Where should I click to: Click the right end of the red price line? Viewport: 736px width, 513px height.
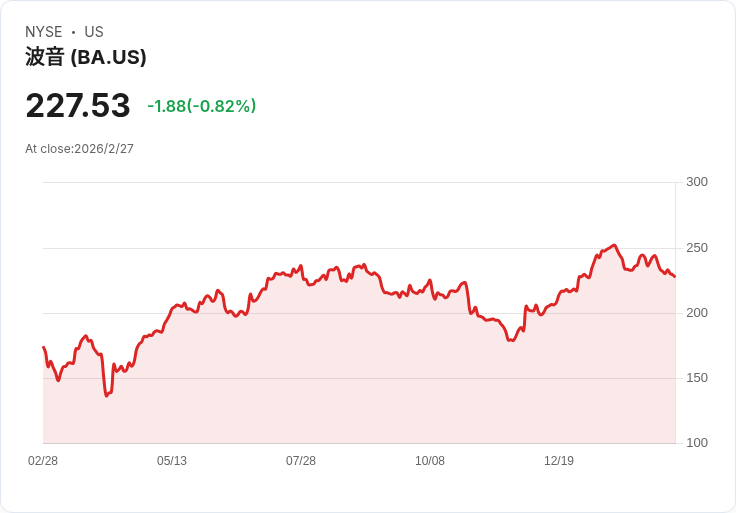(x=675, y=277)
